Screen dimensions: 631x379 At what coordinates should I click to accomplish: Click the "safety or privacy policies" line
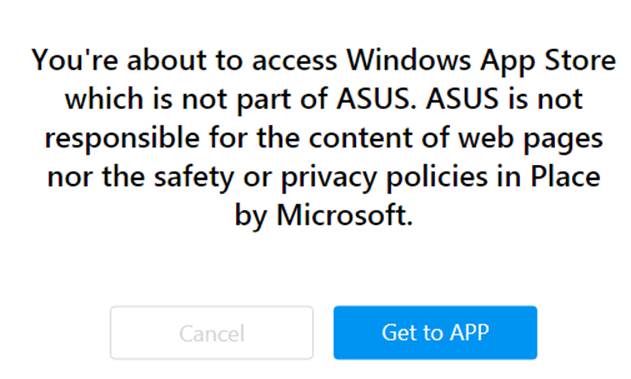pyautogui.click(x=324, y=177)
